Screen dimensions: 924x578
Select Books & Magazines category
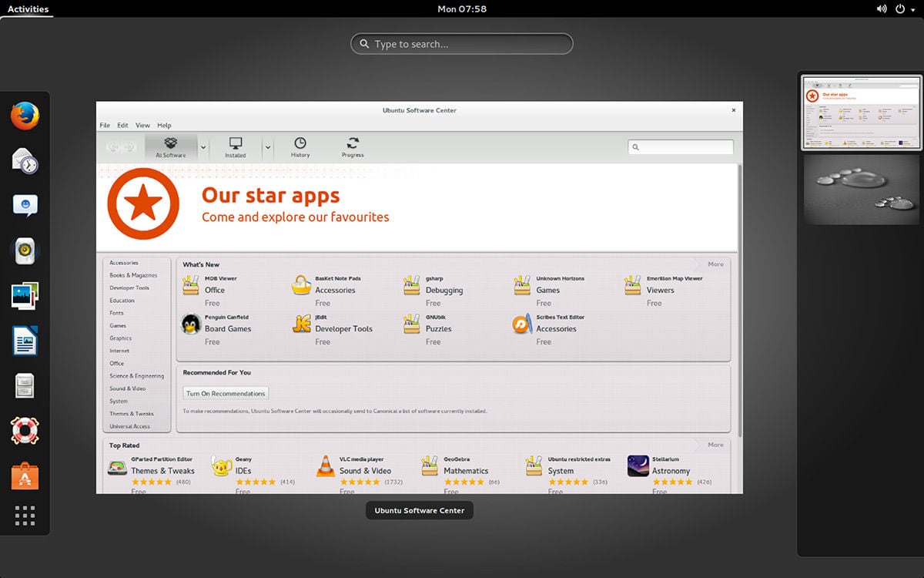[x=133, y=275]
